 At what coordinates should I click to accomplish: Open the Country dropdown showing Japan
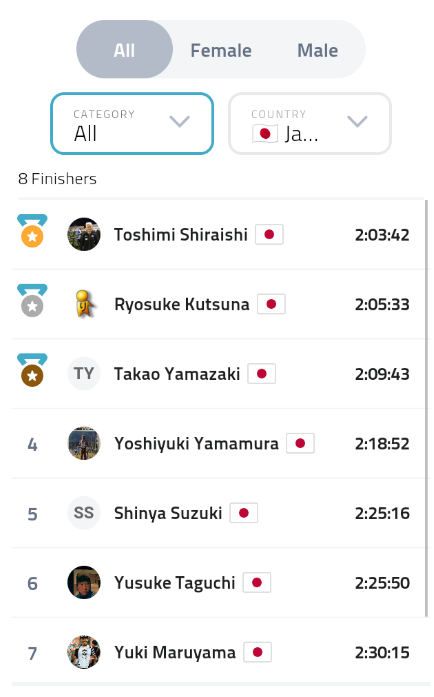310,123
